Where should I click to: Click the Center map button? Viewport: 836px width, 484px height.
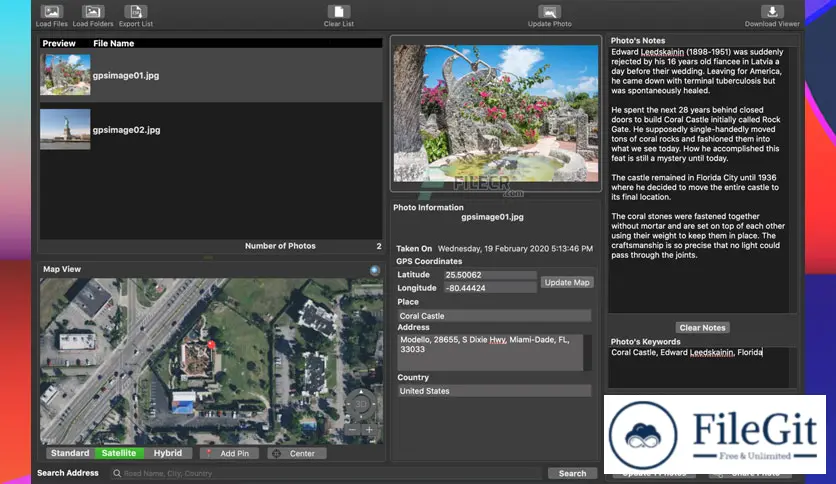coord(296,454)
